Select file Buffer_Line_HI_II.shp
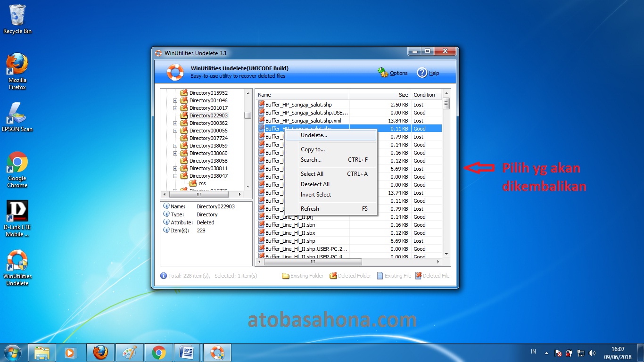The width and height of the screenshot is (644, 362). tap(290, 241)
